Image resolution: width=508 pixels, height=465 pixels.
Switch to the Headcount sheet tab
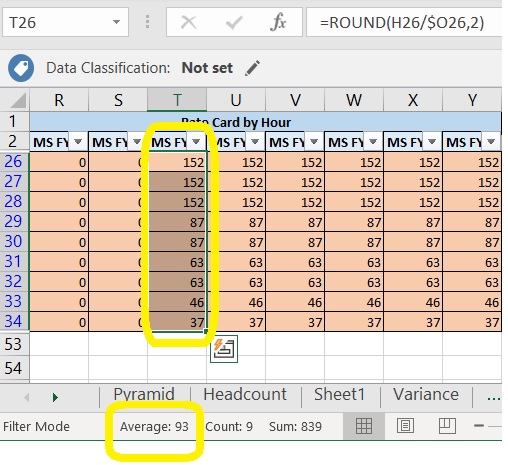click(245, 395)
